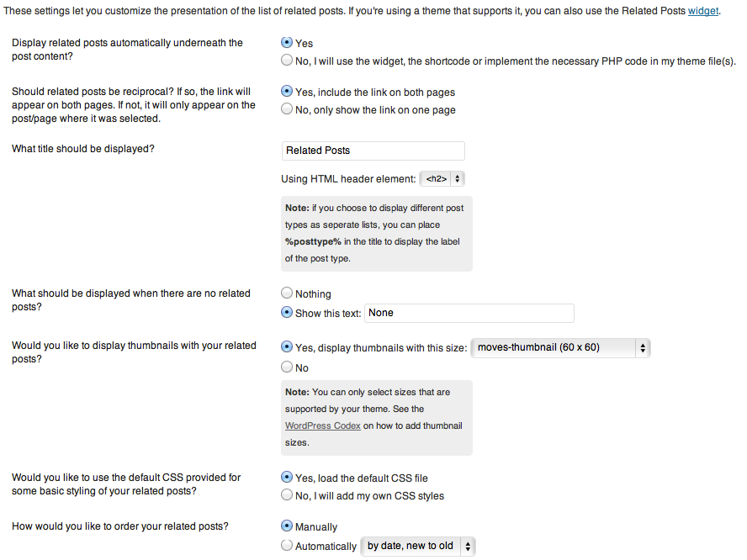Choose No, I will add my own CSS styles
The height and width of the screenshot is (560, 747).
288,495
